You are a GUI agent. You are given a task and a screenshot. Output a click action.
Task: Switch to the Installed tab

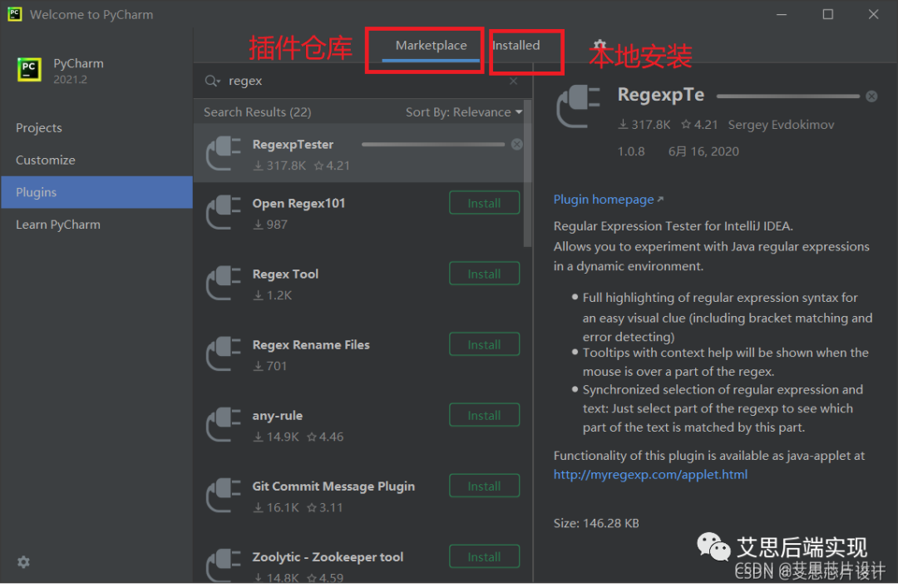[516, 46]
